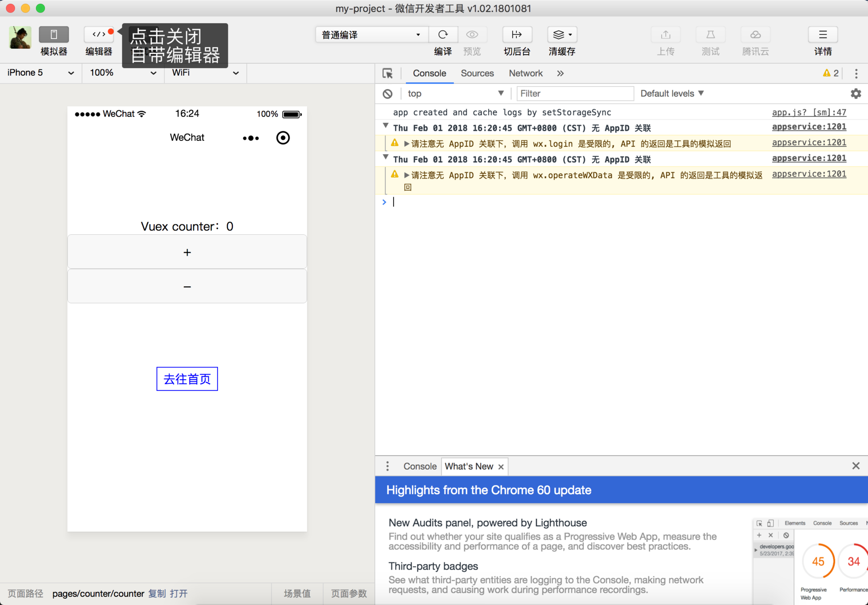Click the compile (编译) refresh icon

coord(443,35)
